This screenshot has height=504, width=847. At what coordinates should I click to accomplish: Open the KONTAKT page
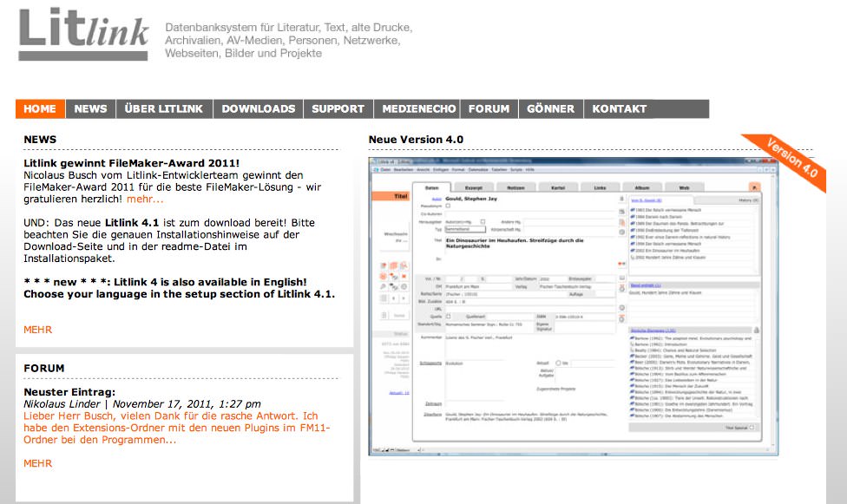(x=620, y=108)
